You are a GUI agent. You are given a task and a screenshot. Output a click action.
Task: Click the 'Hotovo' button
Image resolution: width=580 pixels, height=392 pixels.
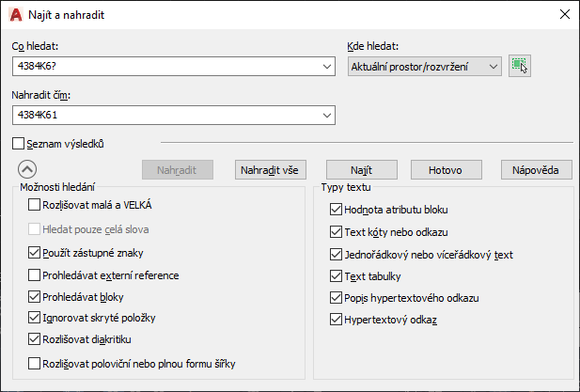point(445,170)
